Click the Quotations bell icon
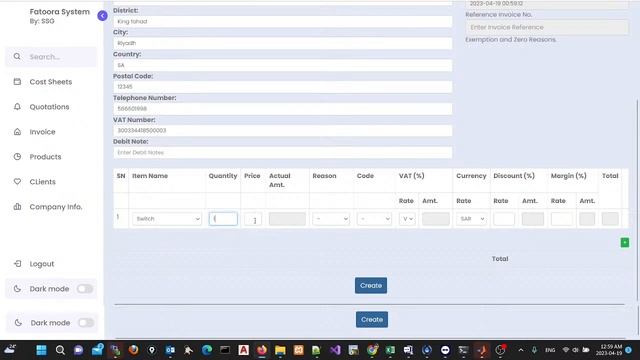Viewport: 640px width, 360px height. pos(17,107)
